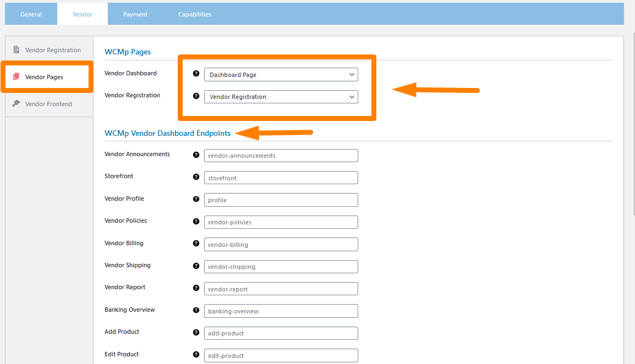Open Vendor Registration sidebar section

click(50, 50)
